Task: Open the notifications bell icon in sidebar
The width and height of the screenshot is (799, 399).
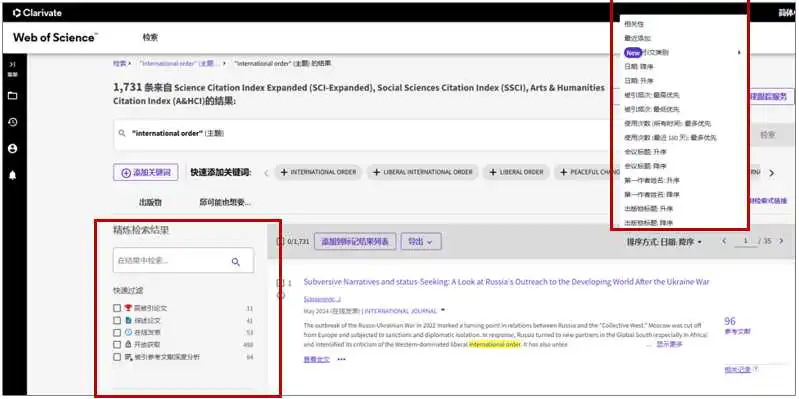Action: pyautogui.click(x=13, y=175)
